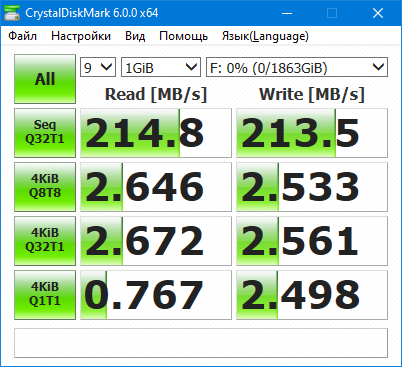Open the Язык(Language) menu

click(265, 36)
